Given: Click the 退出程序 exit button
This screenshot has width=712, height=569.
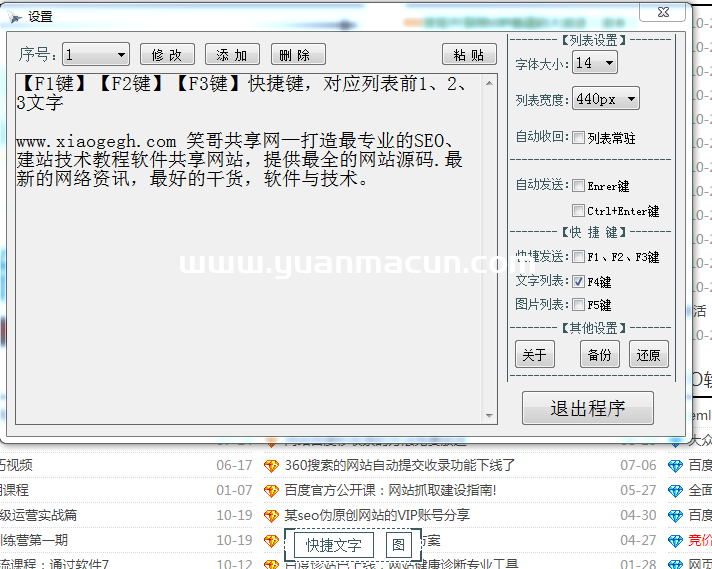Looking at the screenshot, I should click(x=588, y=408).
